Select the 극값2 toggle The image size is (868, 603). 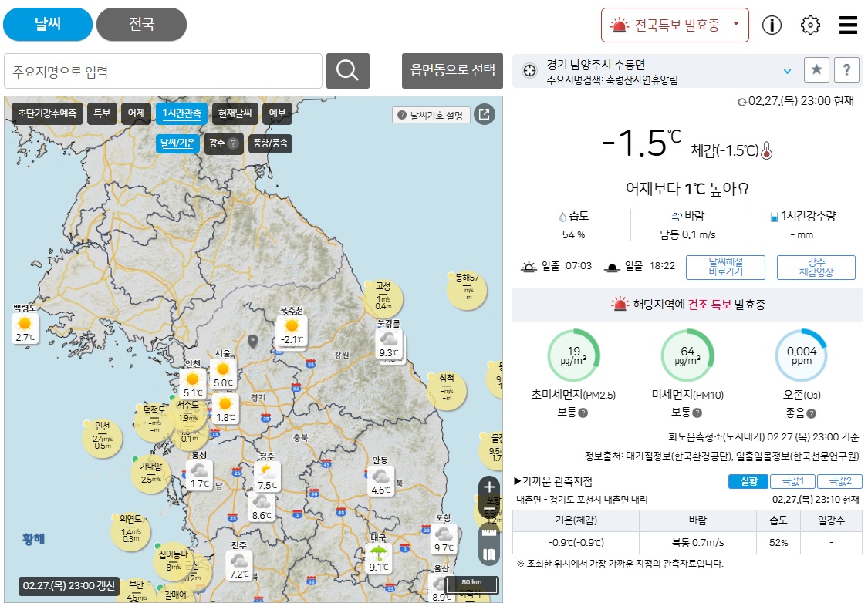[x=839, y=481]
